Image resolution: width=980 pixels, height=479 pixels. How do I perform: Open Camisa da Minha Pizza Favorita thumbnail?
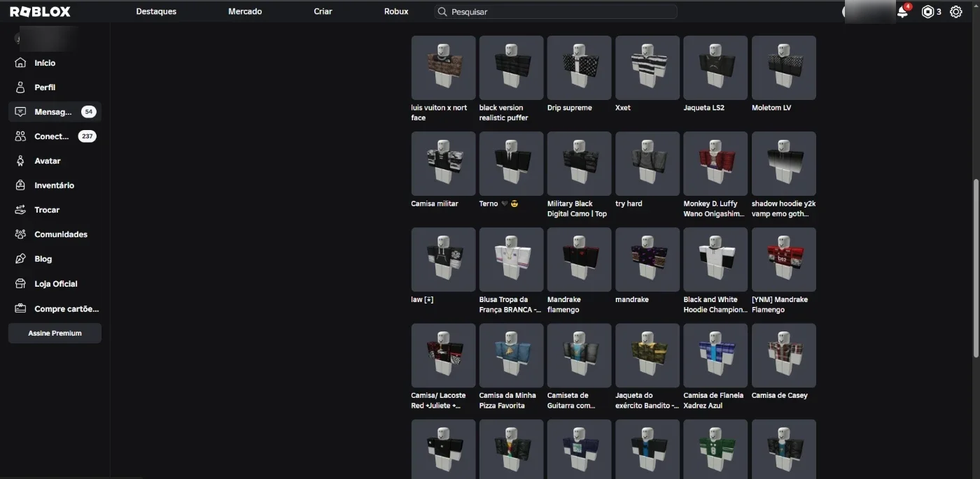coord(512,355)
